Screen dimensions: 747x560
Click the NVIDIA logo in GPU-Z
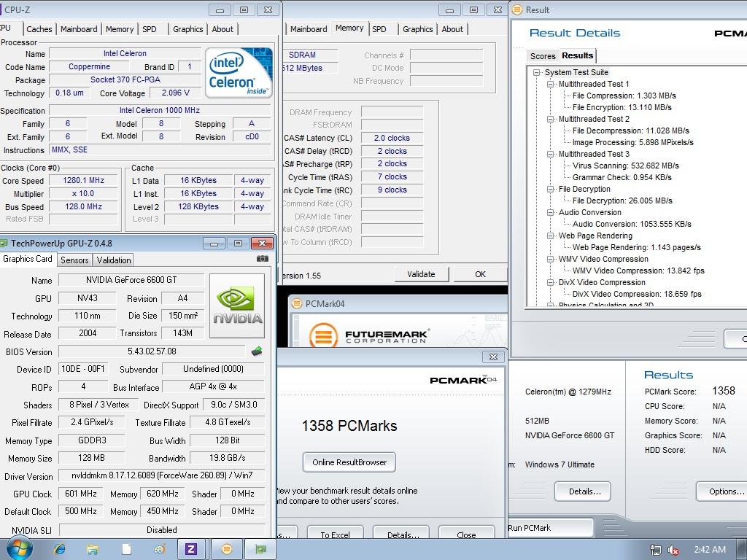[237, 306]
